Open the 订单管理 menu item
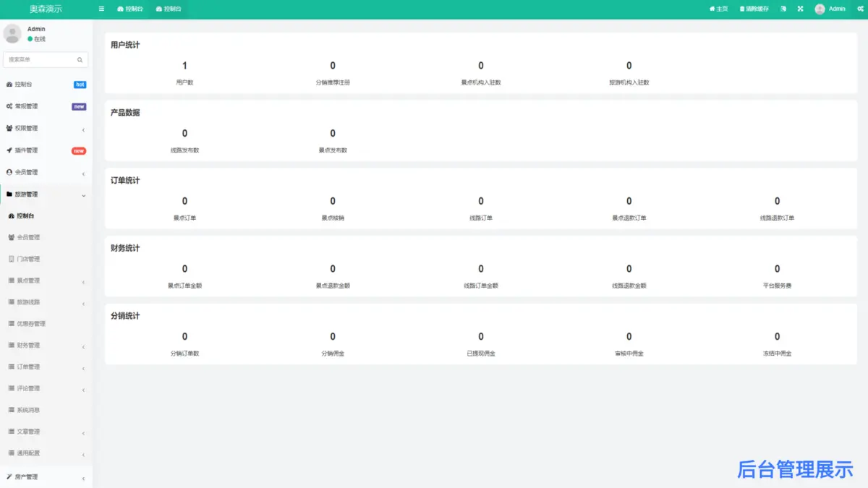The width and height of the screenshot is (868, 488). 28,367
